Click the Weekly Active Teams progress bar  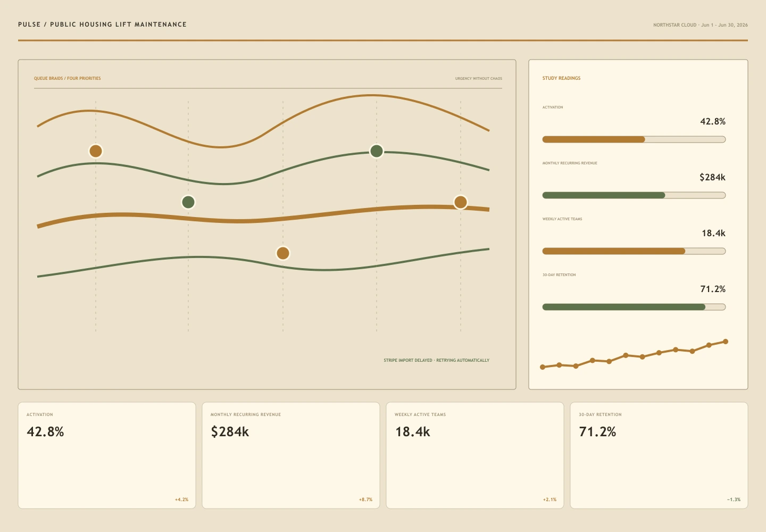pyautogui.click(x=634, y=251)
